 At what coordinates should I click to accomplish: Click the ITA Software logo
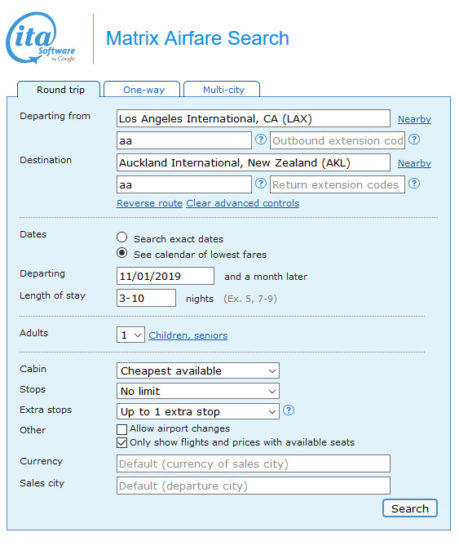click(41, 38)
